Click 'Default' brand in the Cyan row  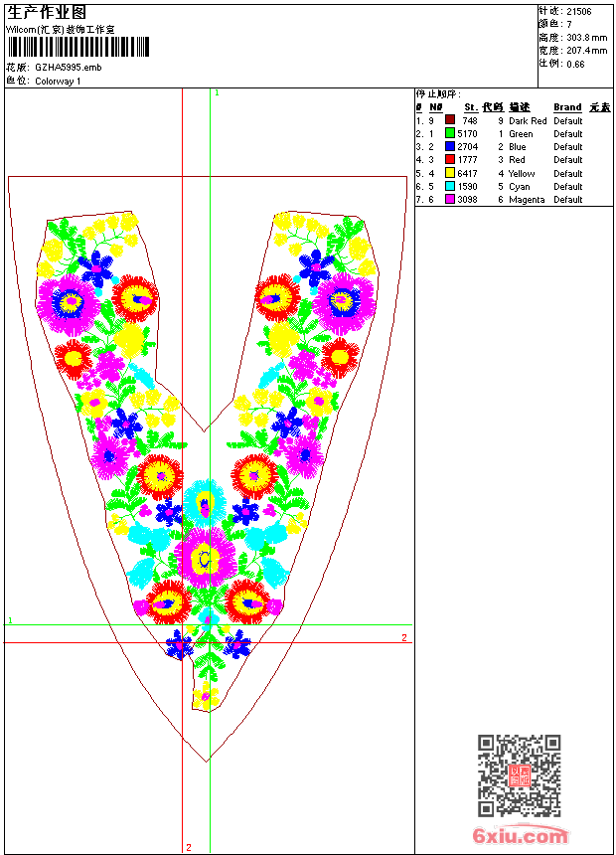pyautogui.click(x=568, y=187)
